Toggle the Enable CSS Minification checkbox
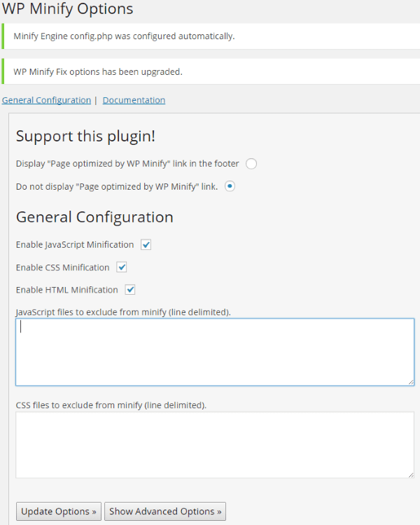420x525 pixels. point(122,267)
